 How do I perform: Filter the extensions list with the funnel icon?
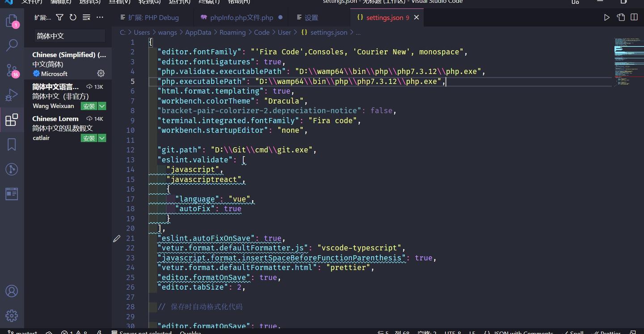pos(59,17)
